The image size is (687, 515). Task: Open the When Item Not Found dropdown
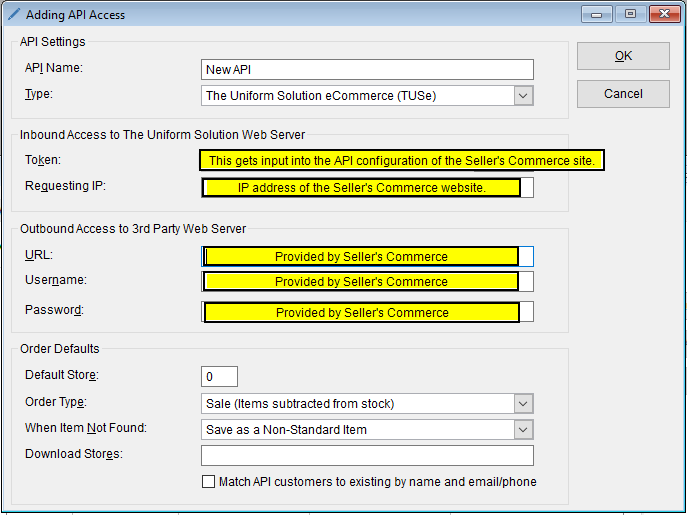523,430
